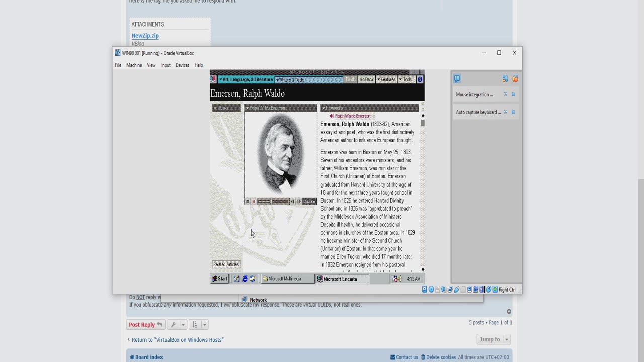Click the USB devices status icon
This screenshot has height=362, width=644.
pos(457,289)
